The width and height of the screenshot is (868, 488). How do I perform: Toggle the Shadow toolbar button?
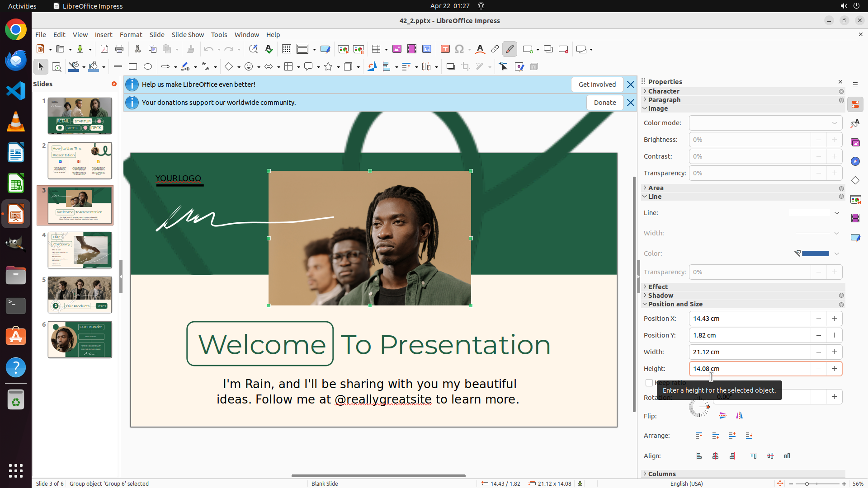(x=450, y=67)
